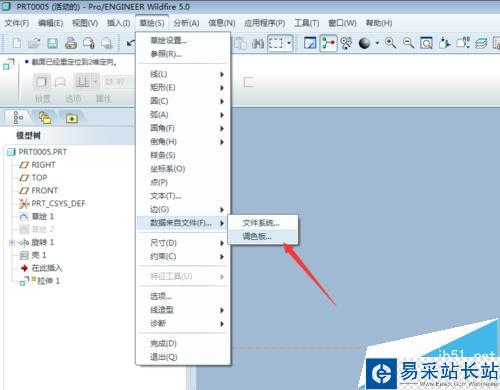500x390 pixels.
Task: Expand the 弧(A) submenu
Action: coord(183,115)
